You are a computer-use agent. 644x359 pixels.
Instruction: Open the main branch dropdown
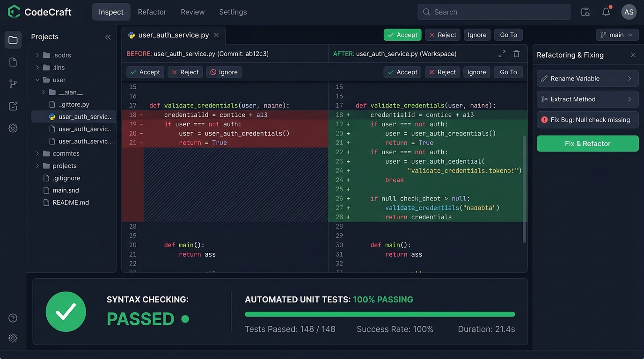(617, 35)
